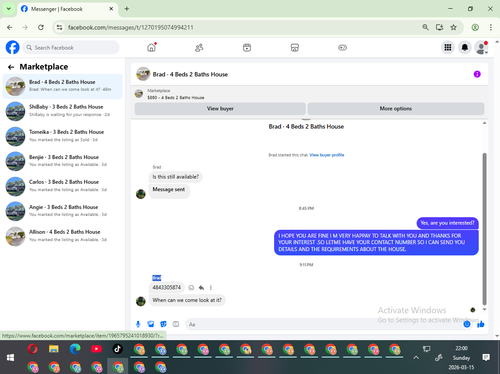The image size is (500, 374).
Task: Open the Chrome profile icon
Action: coord(475,27)
